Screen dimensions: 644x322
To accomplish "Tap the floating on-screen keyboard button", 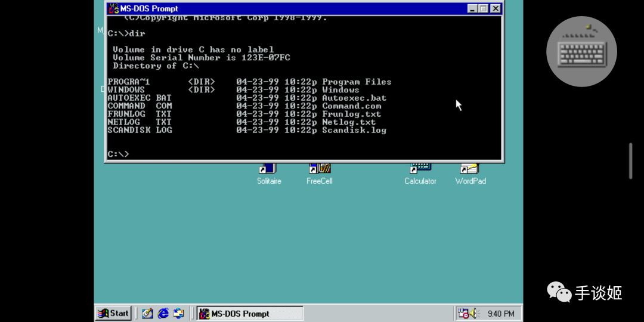I will [x=581, y=51].
